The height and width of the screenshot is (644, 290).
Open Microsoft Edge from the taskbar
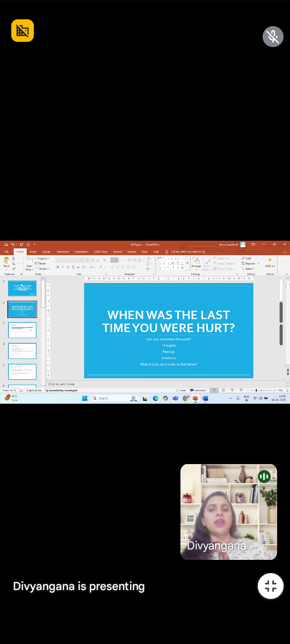[x=155, y=398]
